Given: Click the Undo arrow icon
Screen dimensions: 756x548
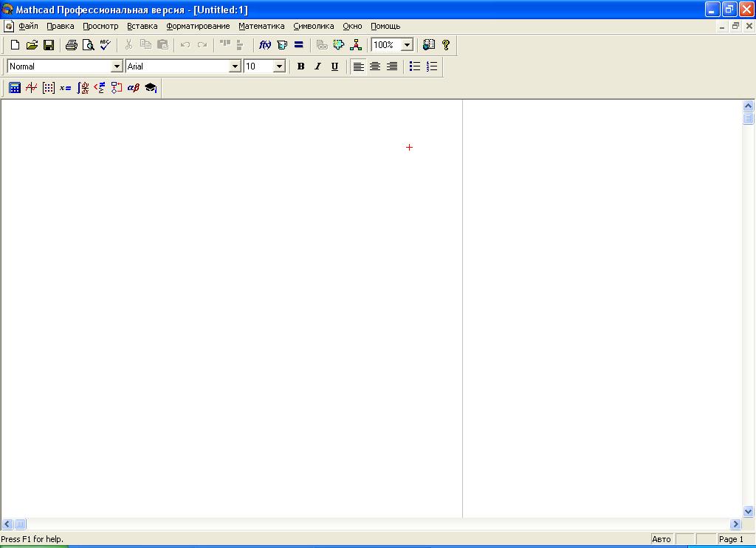Looking at the screenshot, I should (185, 45).
